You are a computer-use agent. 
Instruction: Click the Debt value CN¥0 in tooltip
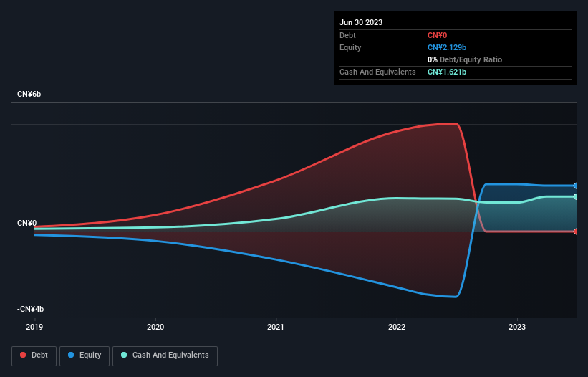click(x=438, y=35)
